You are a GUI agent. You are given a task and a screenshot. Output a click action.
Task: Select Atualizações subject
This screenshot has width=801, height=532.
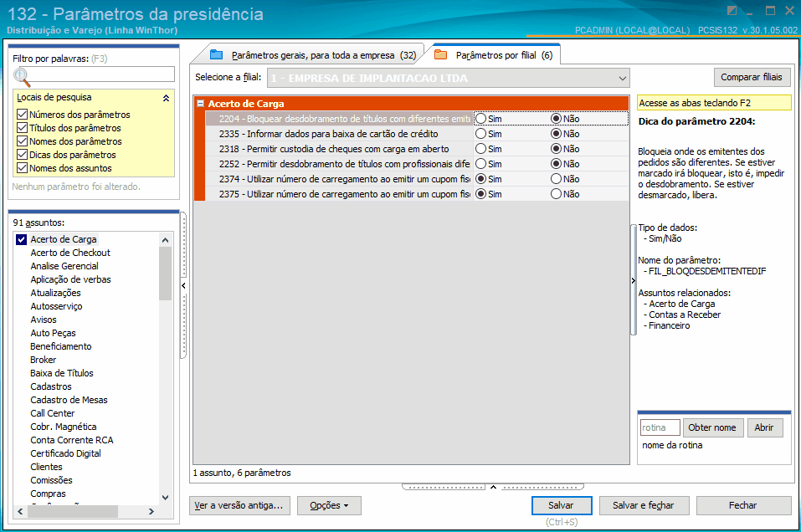[x=55, y=293]
